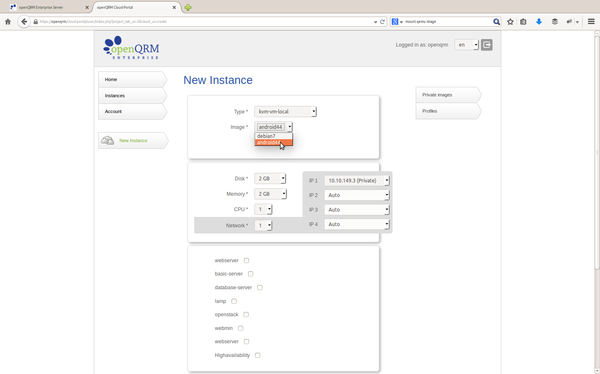Open the IP 3 dropdown

(x=357, y=209)
